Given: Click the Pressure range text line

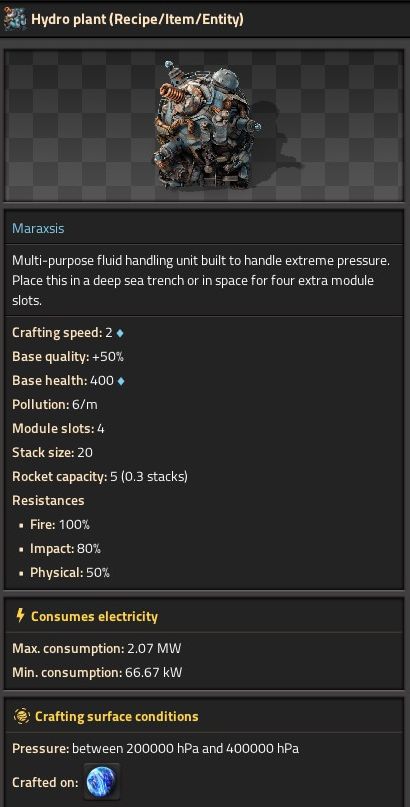Looking at the screenshot, I should pyautogui.click(x=155, y=748).
